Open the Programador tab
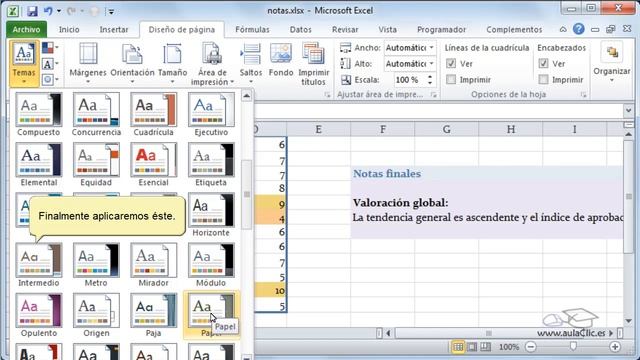The image size is (640, 360). tap(441, 29)
